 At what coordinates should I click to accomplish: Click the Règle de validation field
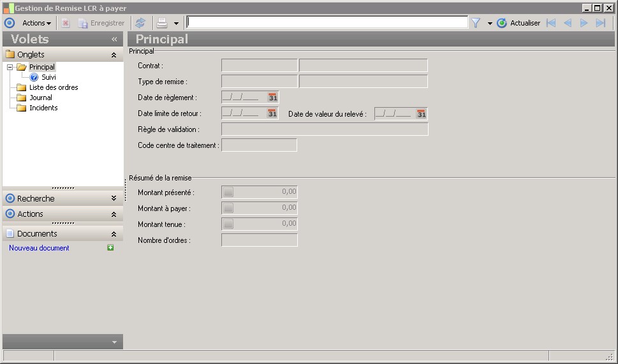pos(325,129)
